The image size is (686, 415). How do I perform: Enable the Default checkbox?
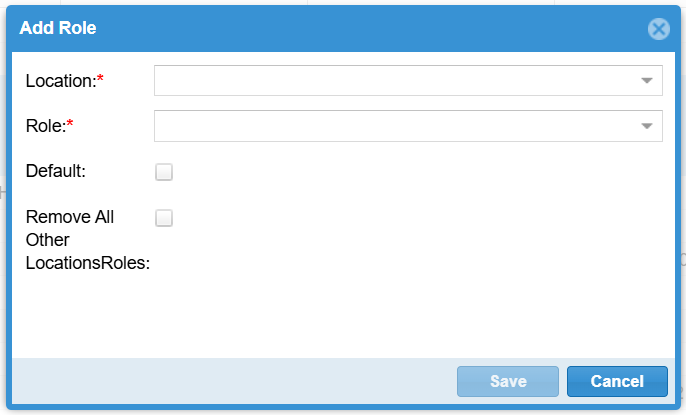[x=164, y=172]
